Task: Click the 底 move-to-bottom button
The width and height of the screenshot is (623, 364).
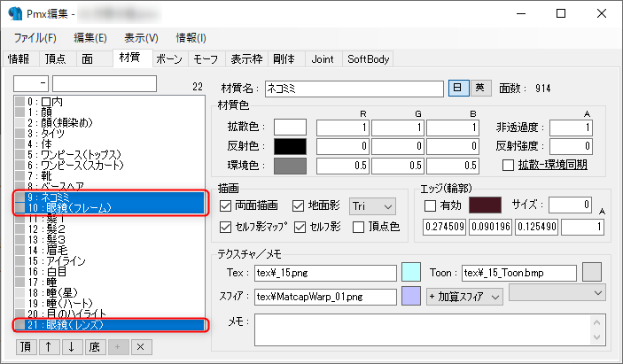Action: [x=95, y=347]
